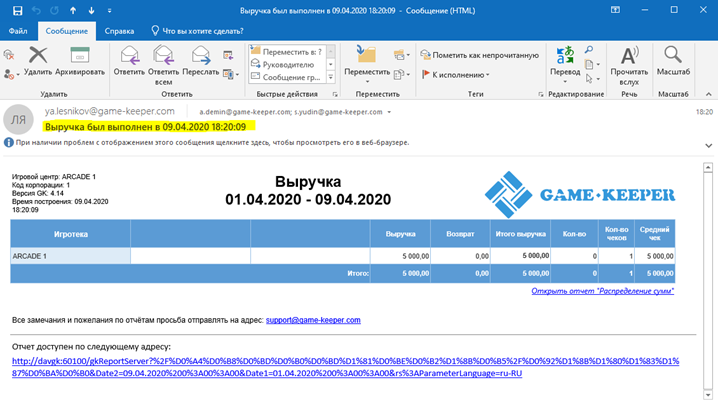This screenshot has width=718, height=406.
Task: Reply using the Ответить button
Action: (129, 61)
